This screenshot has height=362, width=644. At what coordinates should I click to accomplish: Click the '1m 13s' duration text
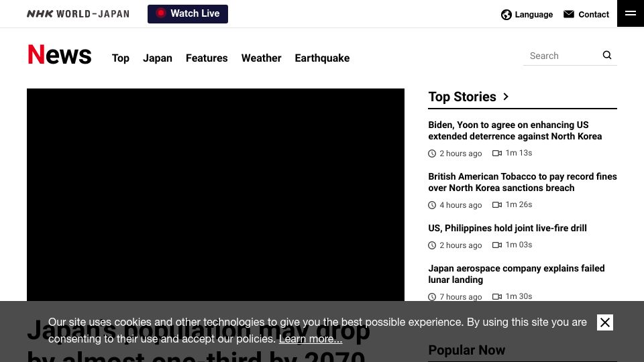tap(519, 153)
